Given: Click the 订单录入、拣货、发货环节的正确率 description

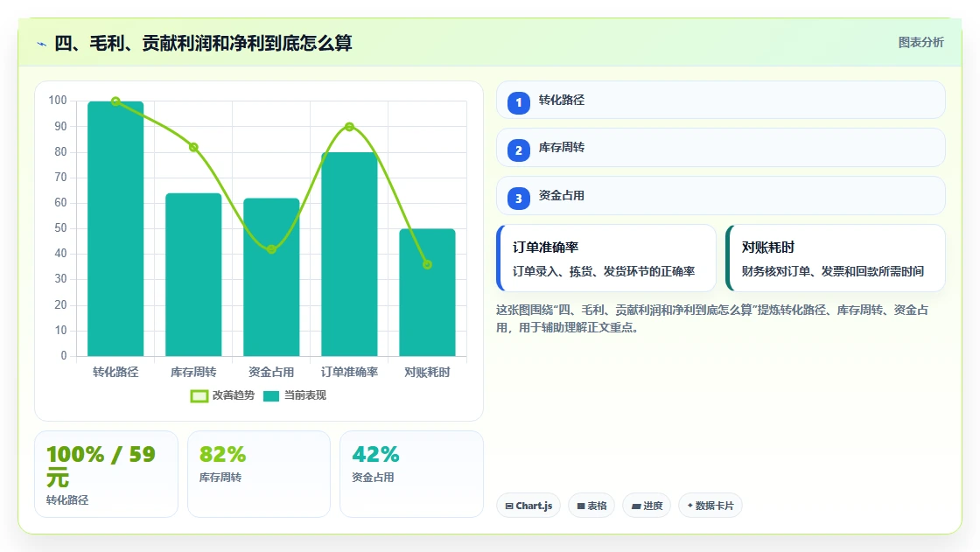Looking at the screenshot, I should (x=604, y=271).
